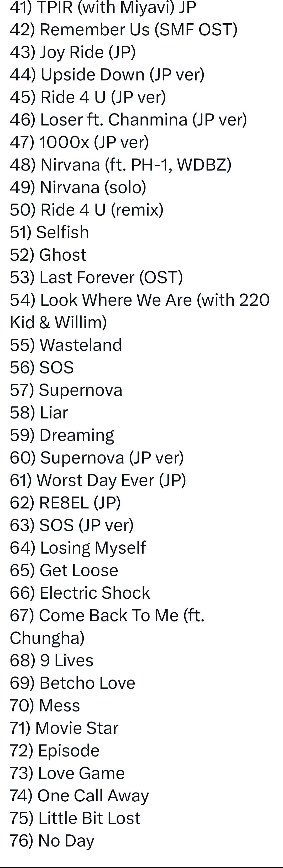Tap "54) Look Where We Are" entry
Image resolution: width=283 pixels, height=868 pixels.
140,311
